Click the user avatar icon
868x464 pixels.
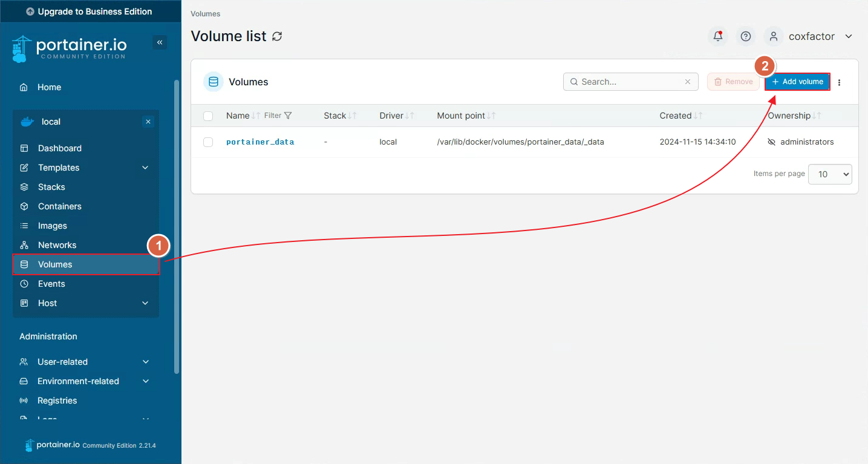click(773, 36)
